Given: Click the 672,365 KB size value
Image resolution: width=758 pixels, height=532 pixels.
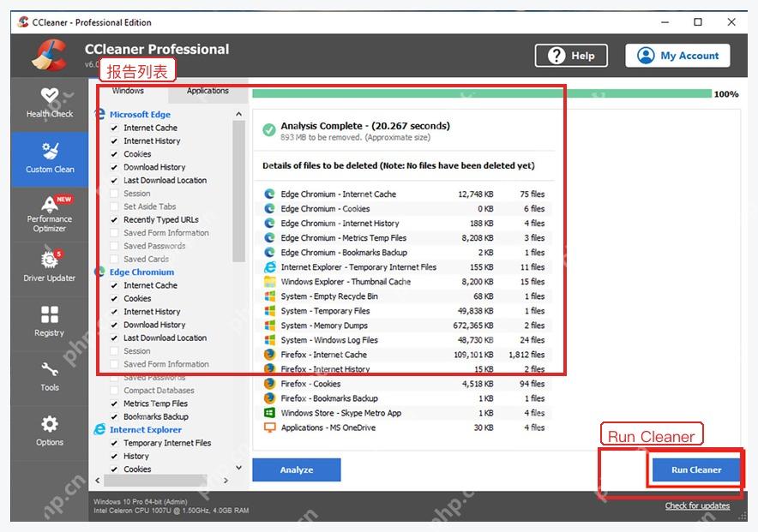Looking at the screenshot, I should point(473,326).
